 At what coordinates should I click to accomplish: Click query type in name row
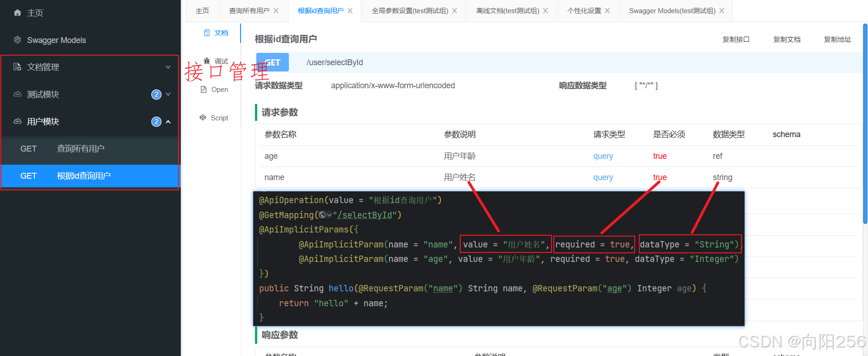point(603,177)
